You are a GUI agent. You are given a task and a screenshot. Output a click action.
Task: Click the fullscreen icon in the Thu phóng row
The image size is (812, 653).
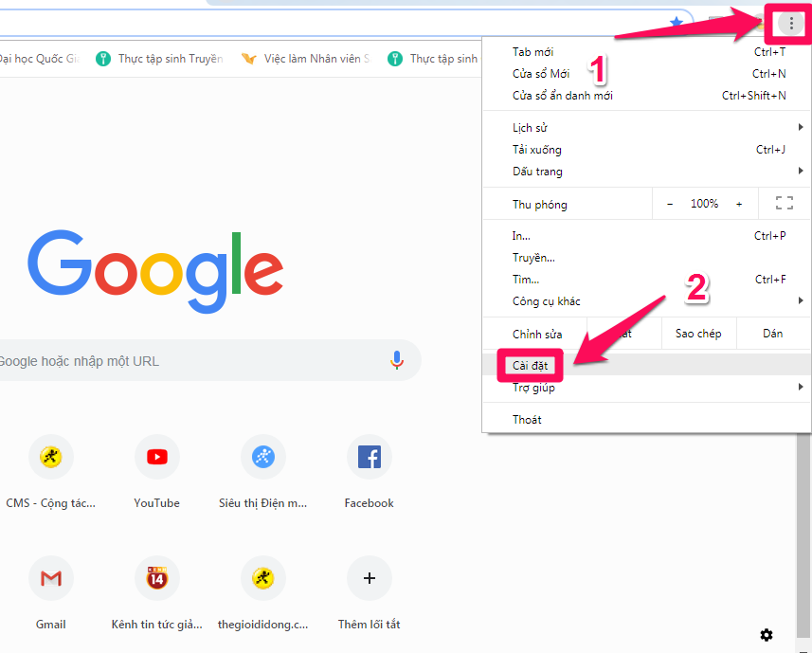point(784,203)
